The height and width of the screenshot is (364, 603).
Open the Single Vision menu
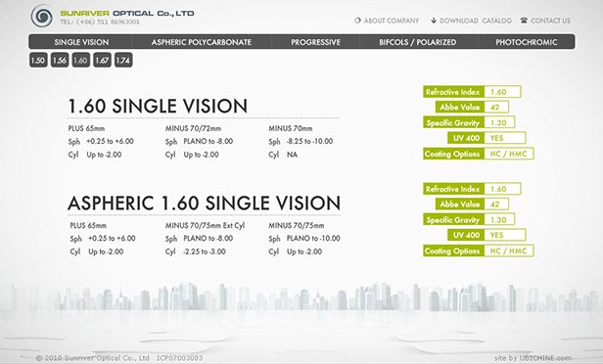(81, 42)
